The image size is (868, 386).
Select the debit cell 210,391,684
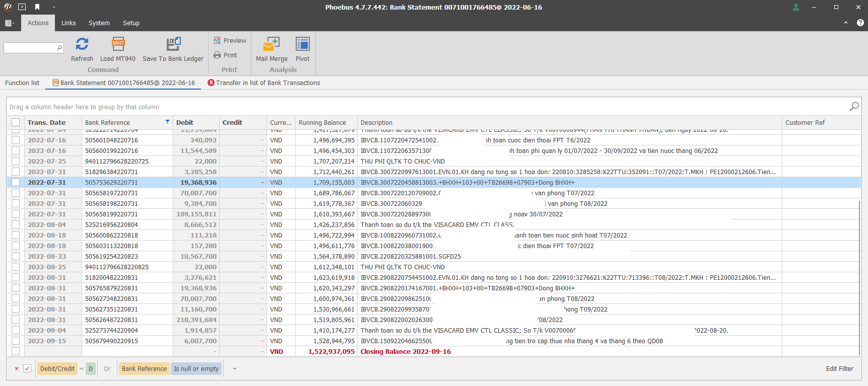[x=195, y=320]
